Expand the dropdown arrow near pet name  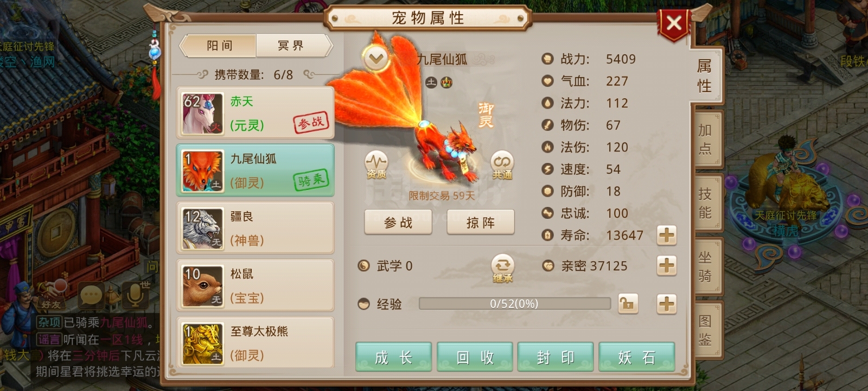376,58
